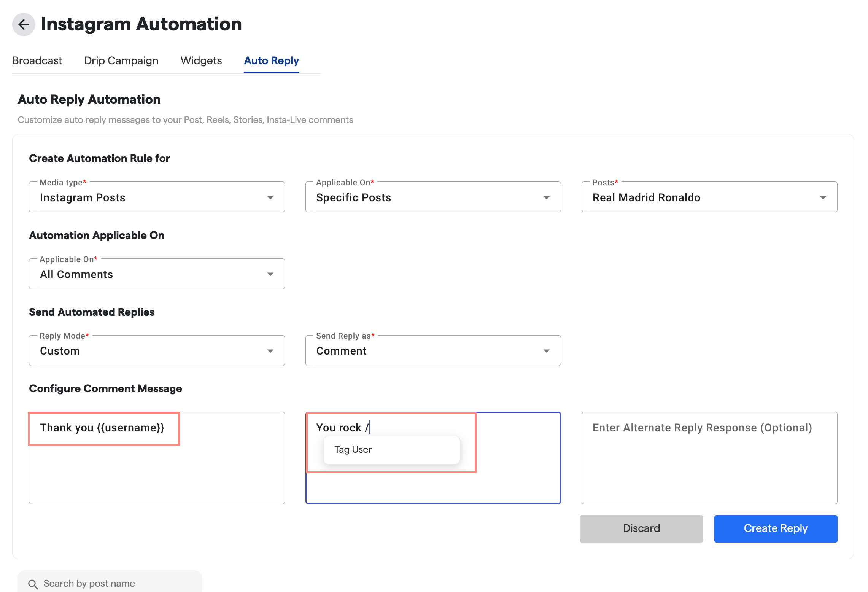Click the Create Reply button

point(776,528)
